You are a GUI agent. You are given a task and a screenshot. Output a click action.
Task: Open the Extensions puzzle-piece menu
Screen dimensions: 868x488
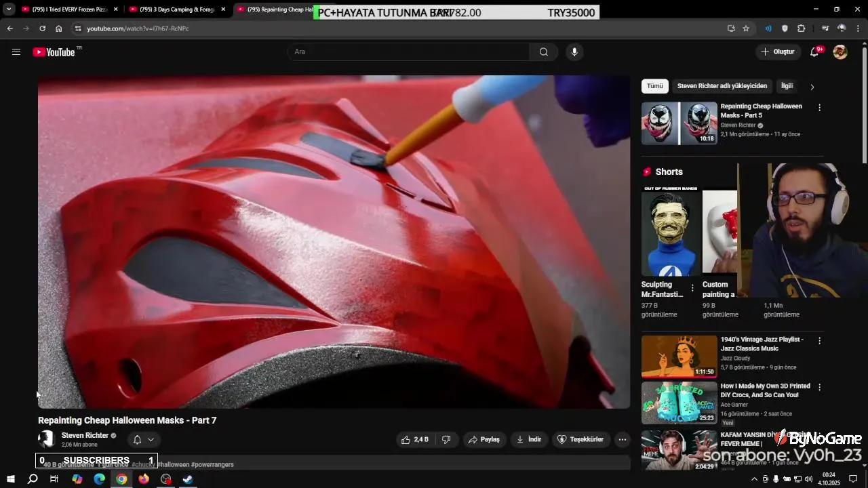[802, 28]
